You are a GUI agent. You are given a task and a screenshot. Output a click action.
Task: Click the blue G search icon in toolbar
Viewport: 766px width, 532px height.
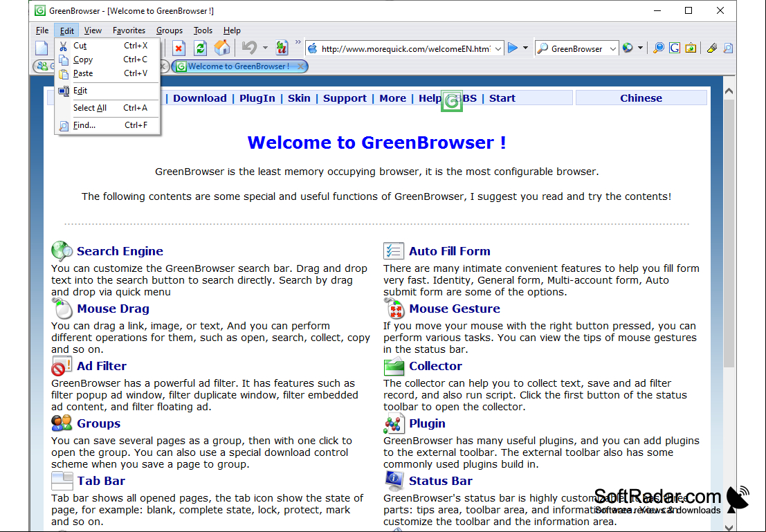coord(675,48)
